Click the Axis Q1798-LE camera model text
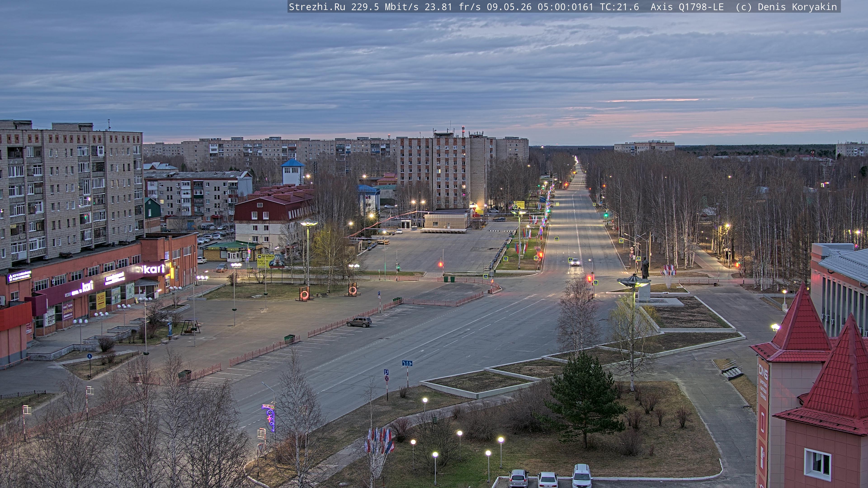 tap(687, 7)
